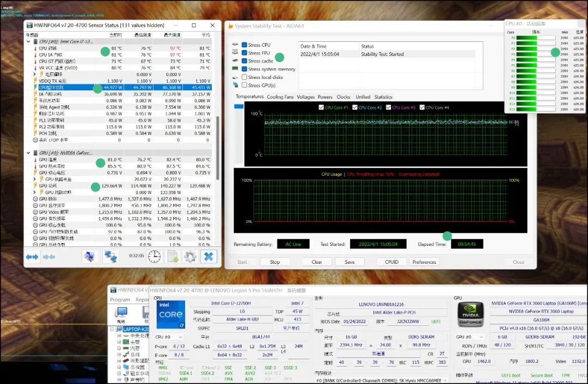This screenshot has width=588, height=384.
Task: Toggle CPU Core #4 graph checkbox
Action: click(x=422, y=107)
